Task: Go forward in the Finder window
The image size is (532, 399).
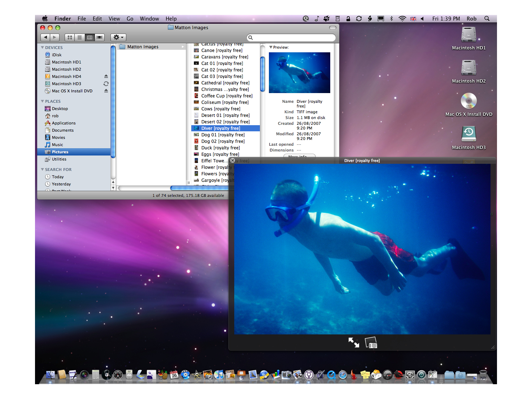Action: [55, 37]
